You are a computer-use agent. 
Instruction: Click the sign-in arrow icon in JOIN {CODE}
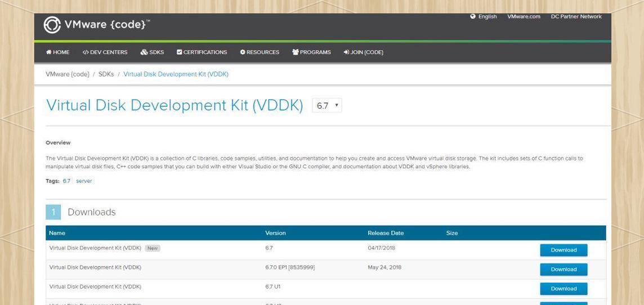point(346,52)
